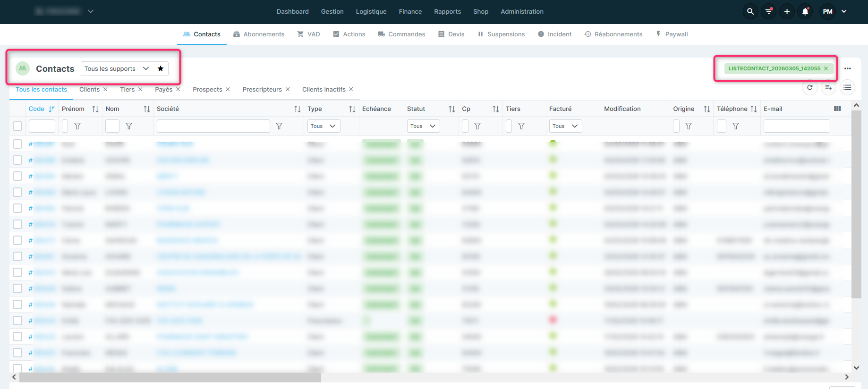This screenshot has width=868, height=389.
Task: Toggle the select-all checkbox in filter row
Action: (x=17, y=126)
